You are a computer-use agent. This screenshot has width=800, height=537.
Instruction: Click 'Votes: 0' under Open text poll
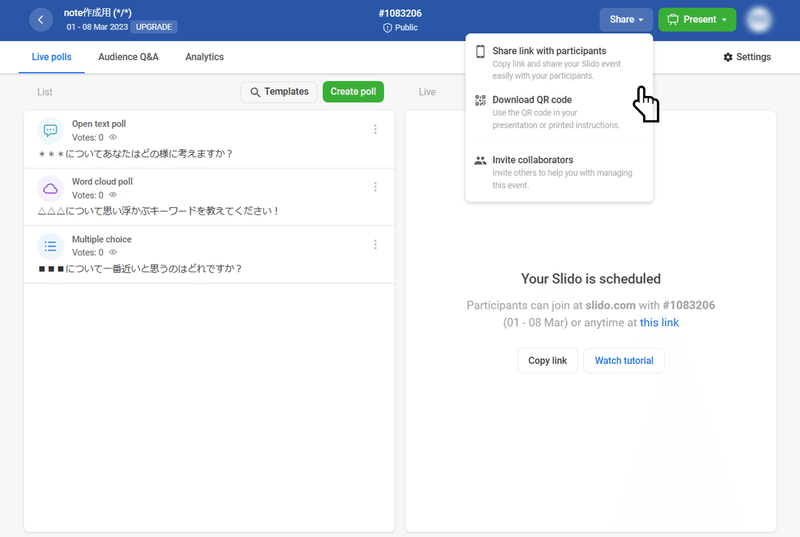coord(87,138)
